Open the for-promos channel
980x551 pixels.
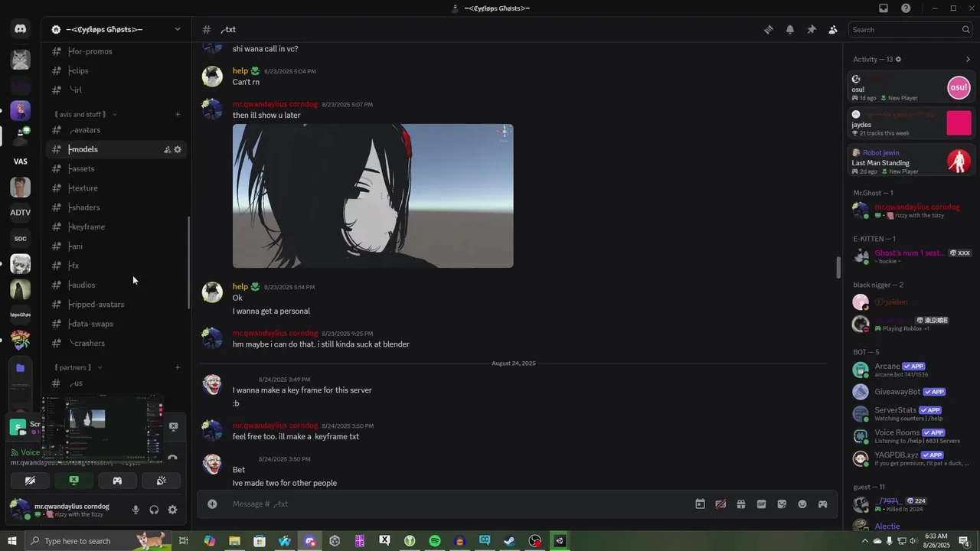tap(116, 51)
